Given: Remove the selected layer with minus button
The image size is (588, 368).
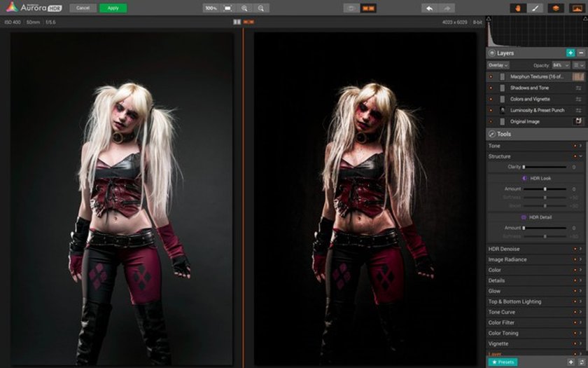Looking at the screenshot, I should pos(581,53).
